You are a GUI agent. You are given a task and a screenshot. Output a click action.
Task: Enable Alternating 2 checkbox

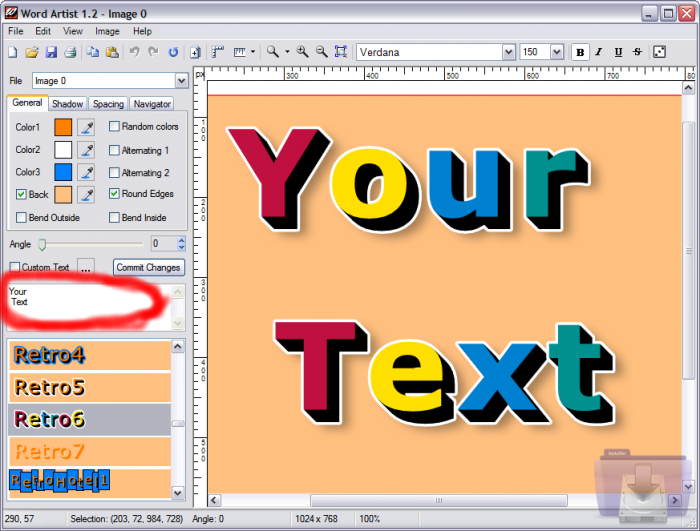114,172
